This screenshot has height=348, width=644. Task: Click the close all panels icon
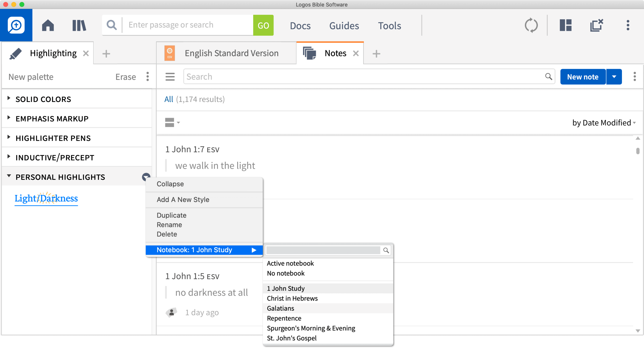[597, 25]
